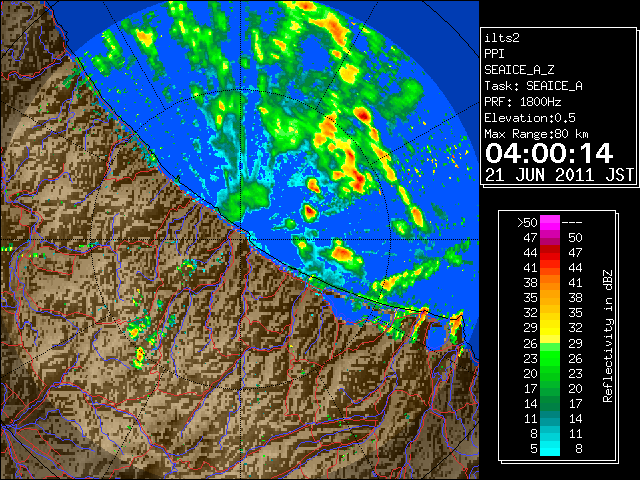Image resolution: width=640 pixels, height=480 pixels.
Task: Click the '5' value at legend bottom left
Action: 533,449
